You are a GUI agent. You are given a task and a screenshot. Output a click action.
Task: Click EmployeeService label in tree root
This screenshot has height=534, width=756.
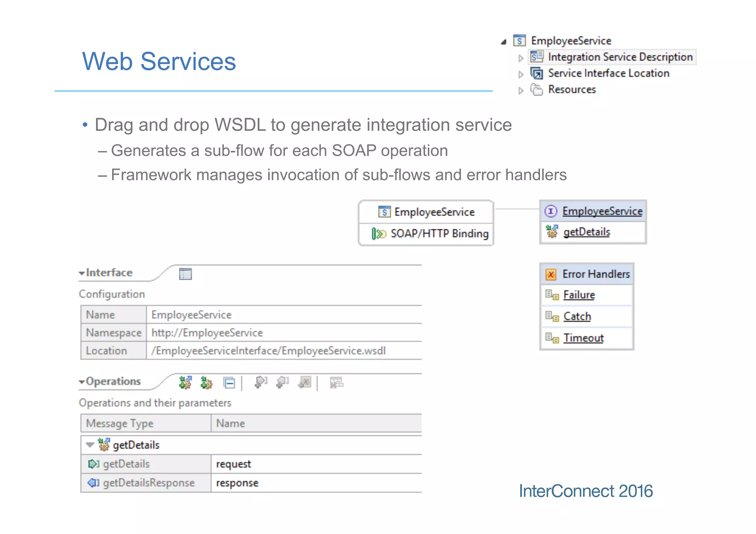571,41
